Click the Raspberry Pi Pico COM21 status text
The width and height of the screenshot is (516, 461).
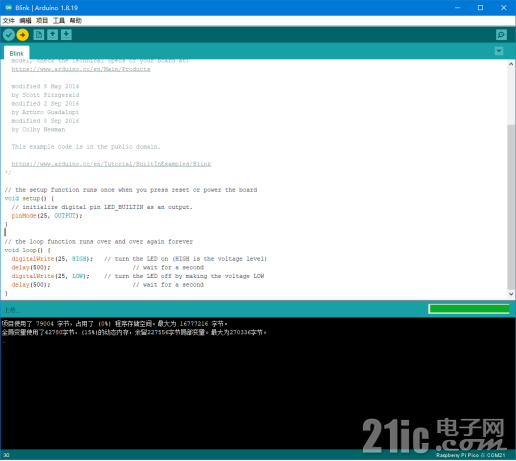coord(470,455)
